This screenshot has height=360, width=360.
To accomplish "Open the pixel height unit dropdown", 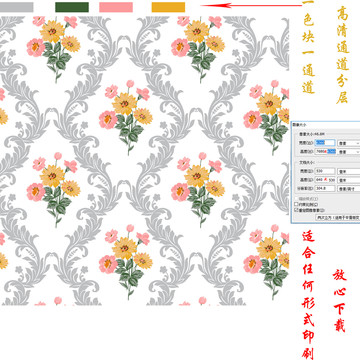I will click(349, 152).
